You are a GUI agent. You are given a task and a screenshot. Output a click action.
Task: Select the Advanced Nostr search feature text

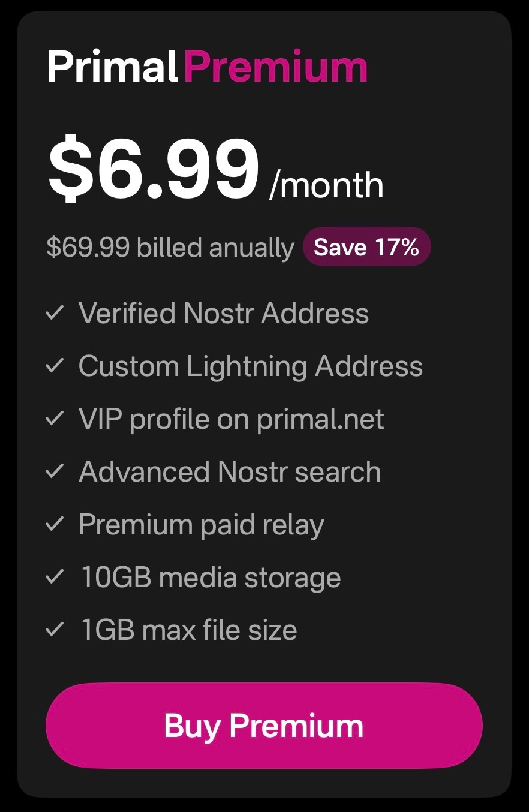pos(230,471)
